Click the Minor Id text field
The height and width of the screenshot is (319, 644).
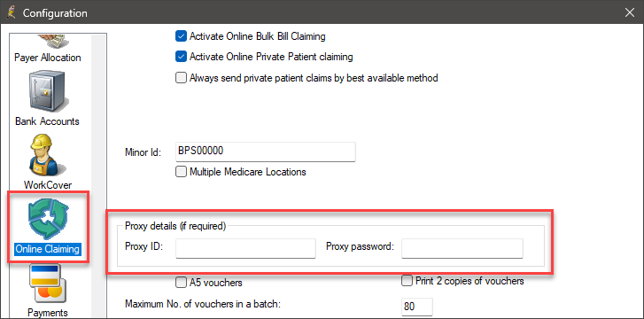[266, 152]
